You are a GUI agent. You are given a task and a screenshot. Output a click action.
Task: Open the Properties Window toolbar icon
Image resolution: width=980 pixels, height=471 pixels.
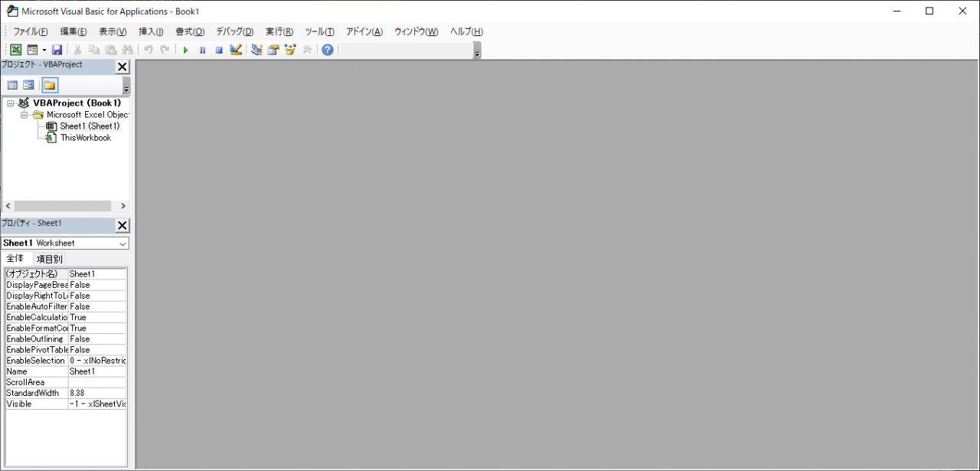point(273,50)
